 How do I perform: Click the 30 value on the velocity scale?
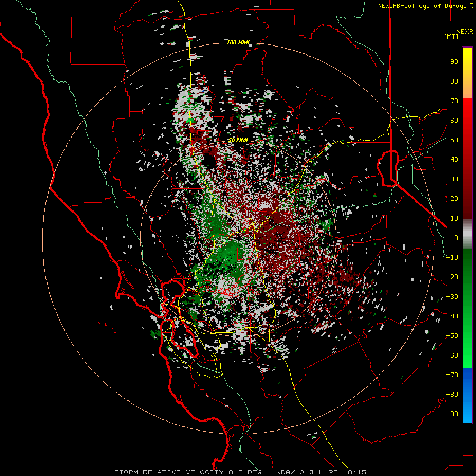pos(454,179)
